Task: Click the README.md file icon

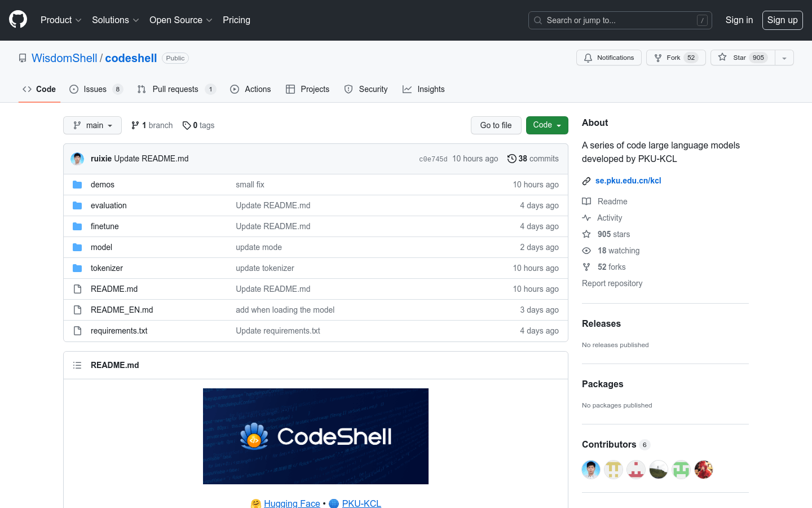Action: [x=77, y=288]
